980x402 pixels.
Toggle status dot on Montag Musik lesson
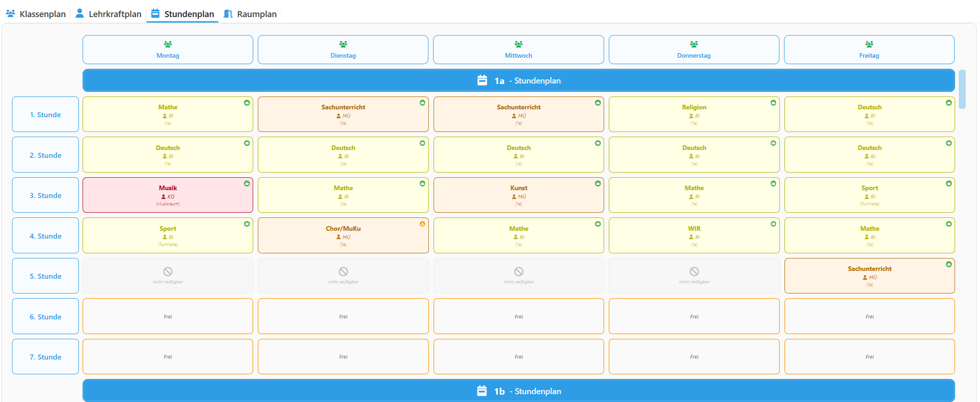point(247,184)
